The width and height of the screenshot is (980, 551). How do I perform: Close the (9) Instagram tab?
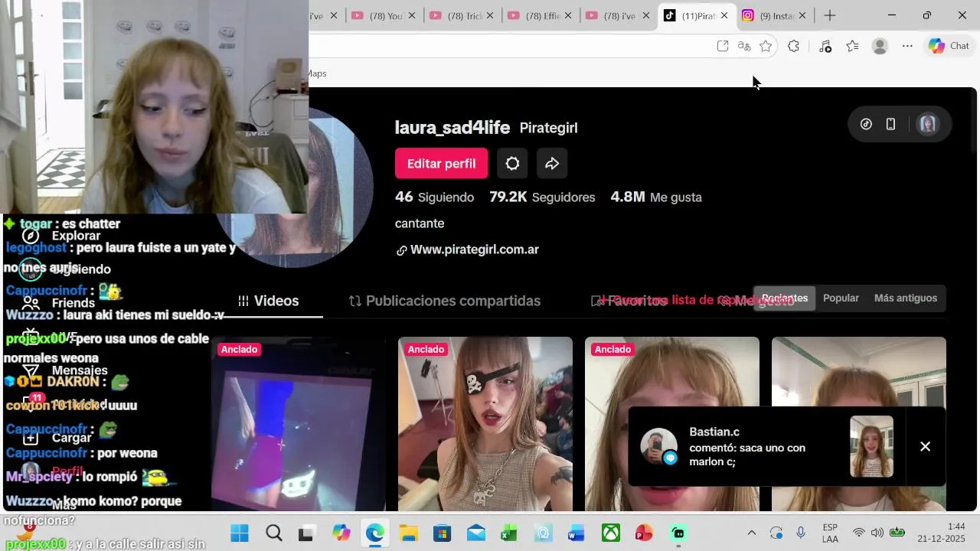tap(802, 15)
